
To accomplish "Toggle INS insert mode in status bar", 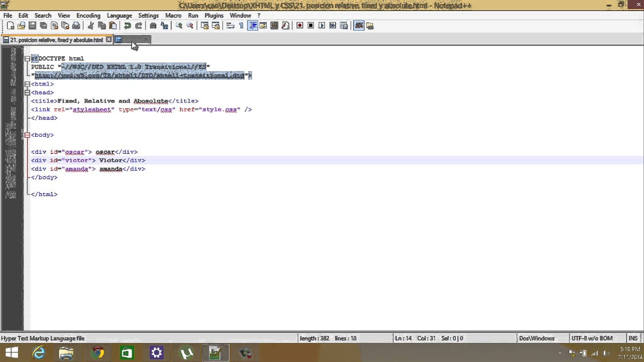I will 633,338.
